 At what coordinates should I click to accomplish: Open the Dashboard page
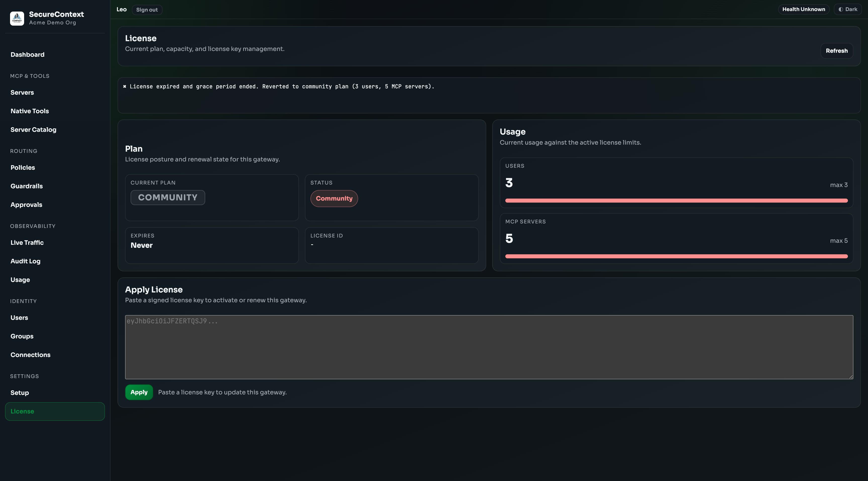(x=27, y=54)
